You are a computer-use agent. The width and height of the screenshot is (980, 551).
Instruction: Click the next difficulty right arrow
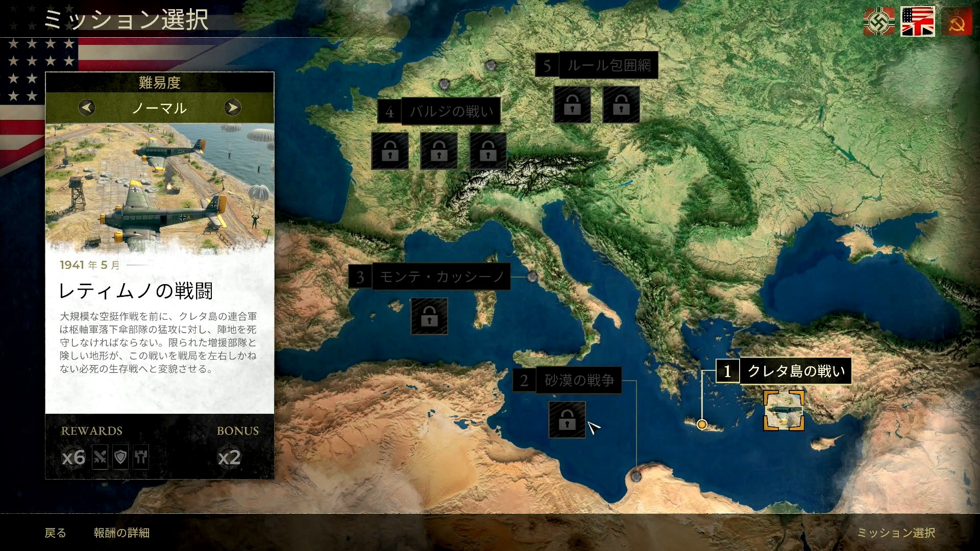point(233,108)
